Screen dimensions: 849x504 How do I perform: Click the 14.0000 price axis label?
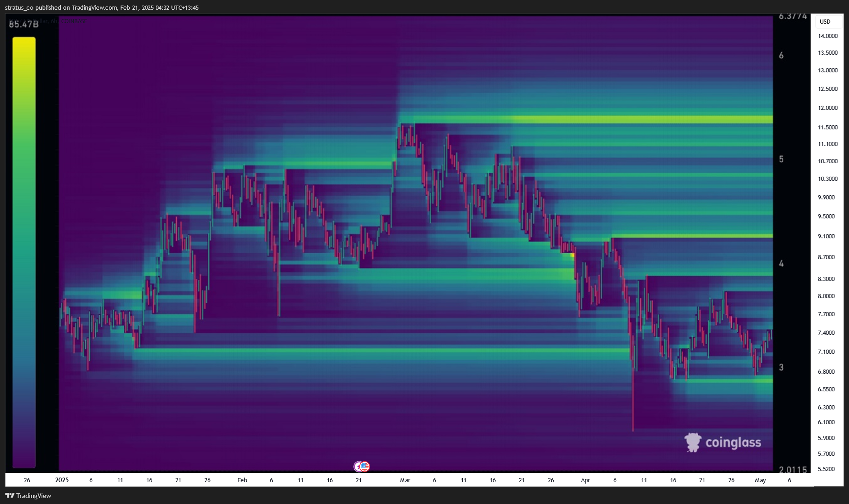pyautogui.click(x=828, y=36)
